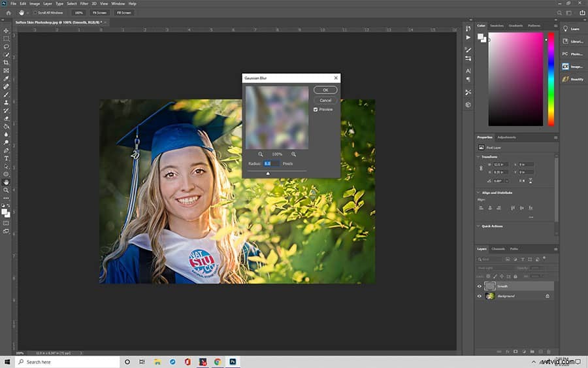Zoom in on Gaussian Blur preview
This screenshot has height=368, width=588.
click(293, 154)
